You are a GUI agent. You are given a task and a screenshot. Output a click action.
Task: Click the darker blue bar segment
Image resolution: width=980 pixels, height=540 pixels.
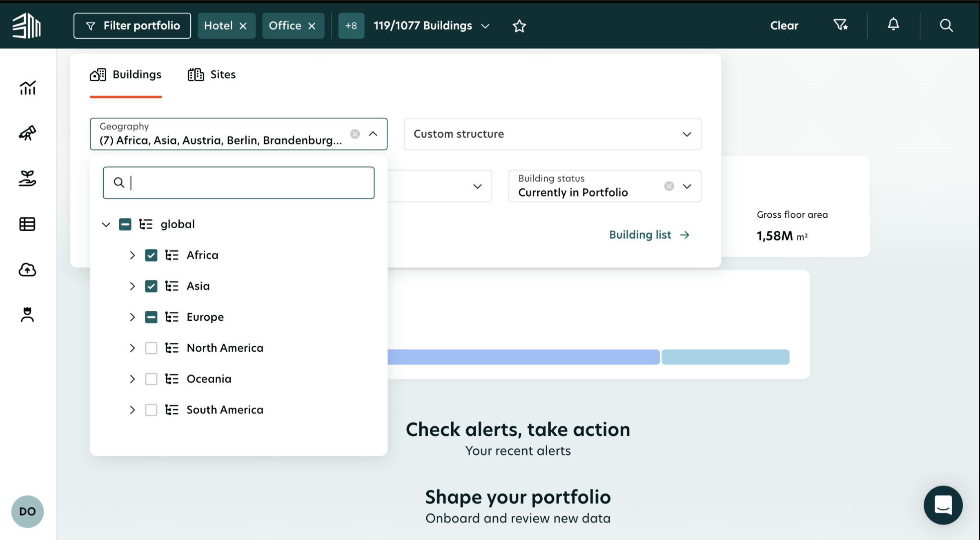click(x=523, y=357)
